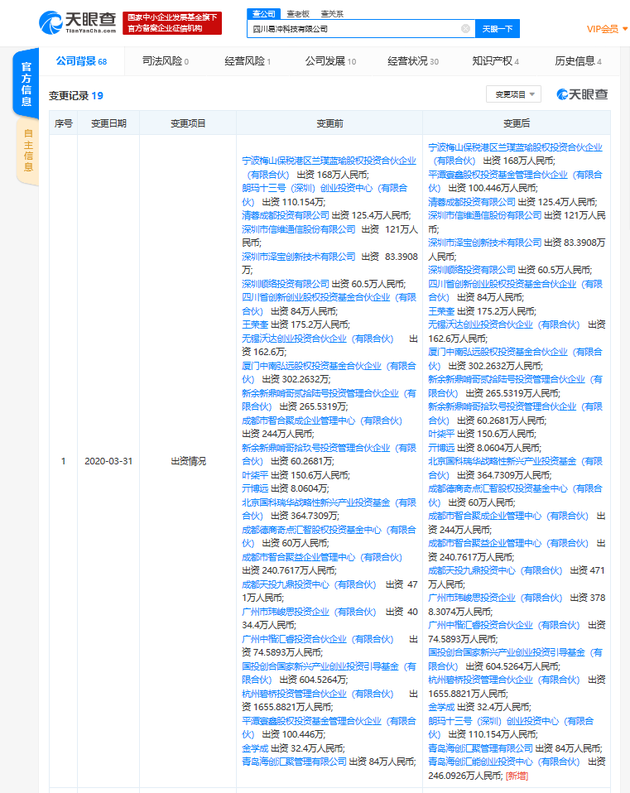
Task: Open 深圳市泽宝创新技术有限公司 link in 变更后 column
Action: click(x=484, y=243)
